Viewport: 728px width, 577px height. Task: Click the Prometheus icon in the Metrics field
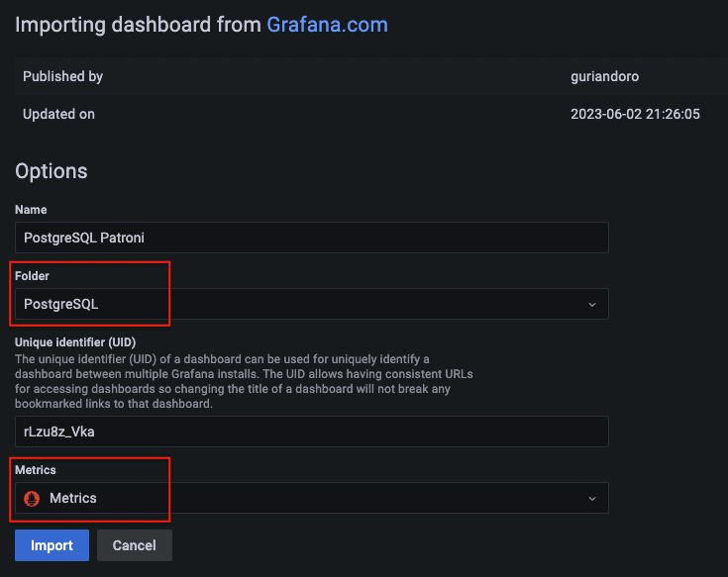click(x=32, y=499)
